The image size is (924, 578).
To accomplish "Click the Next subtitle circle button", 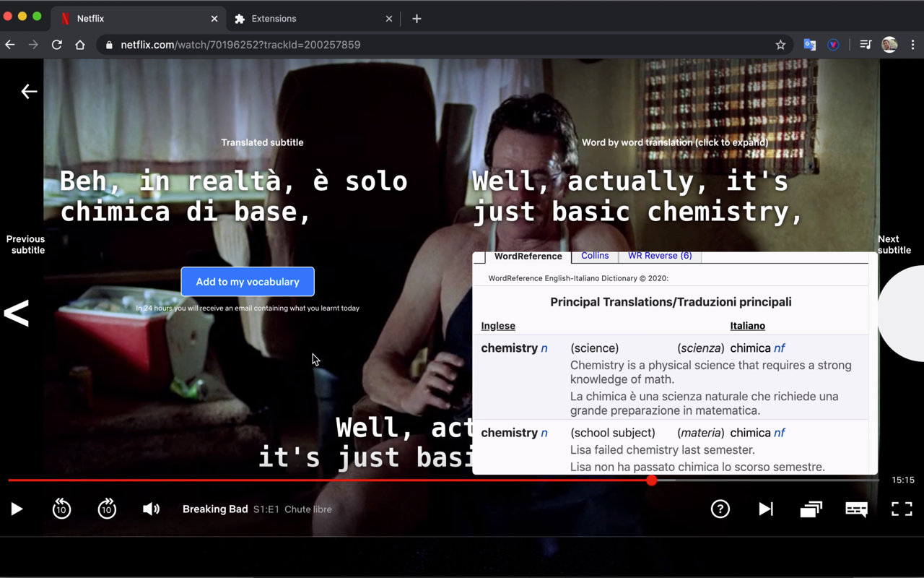I will pyautogui.click(x=901, y=314).
